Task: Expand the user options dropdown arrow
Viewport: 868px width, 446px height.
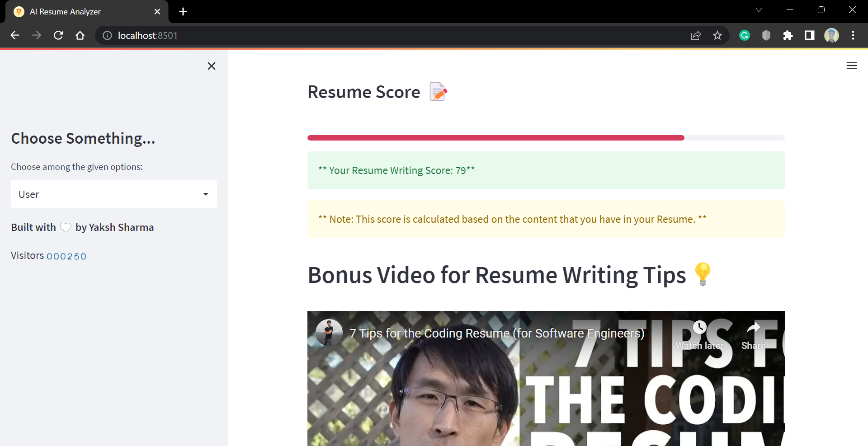Action: (x=206, y=194)
